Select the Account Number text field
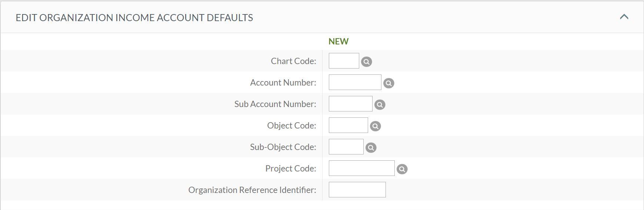 (x=355, y=82)
